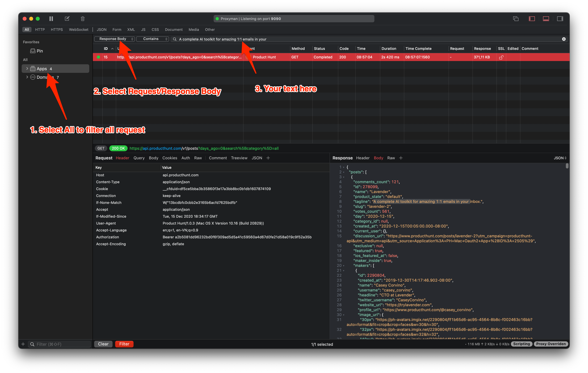Toggle the right panel layout icon
The height and width of the screenshot is (373, 588).
point(560,19)
